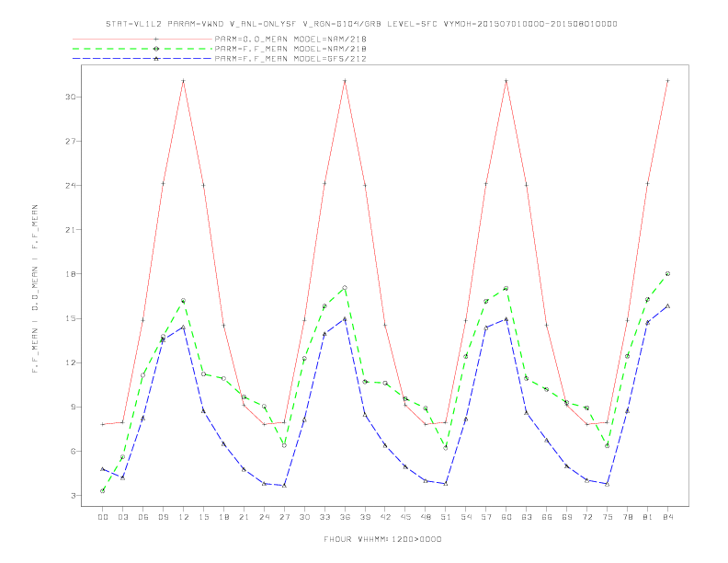Click x-axis tick label 36
728x563 pixels.
click(x=345, y=517)
